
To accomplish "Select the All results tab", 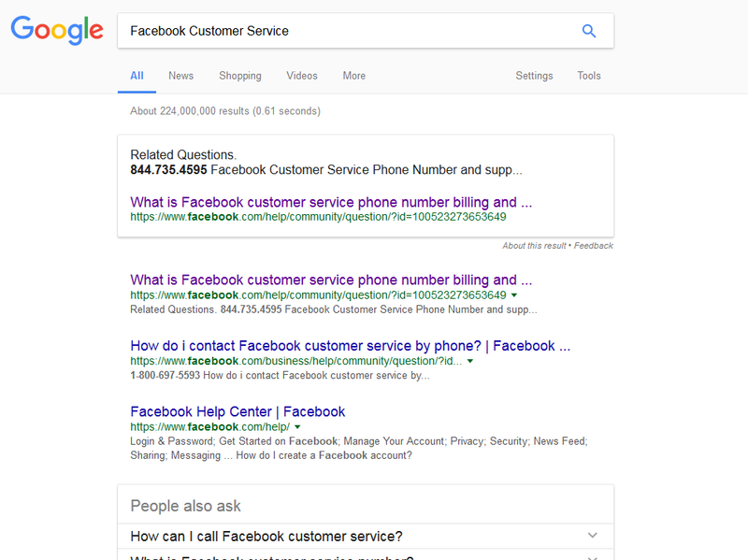I will (x=137, y=76).
